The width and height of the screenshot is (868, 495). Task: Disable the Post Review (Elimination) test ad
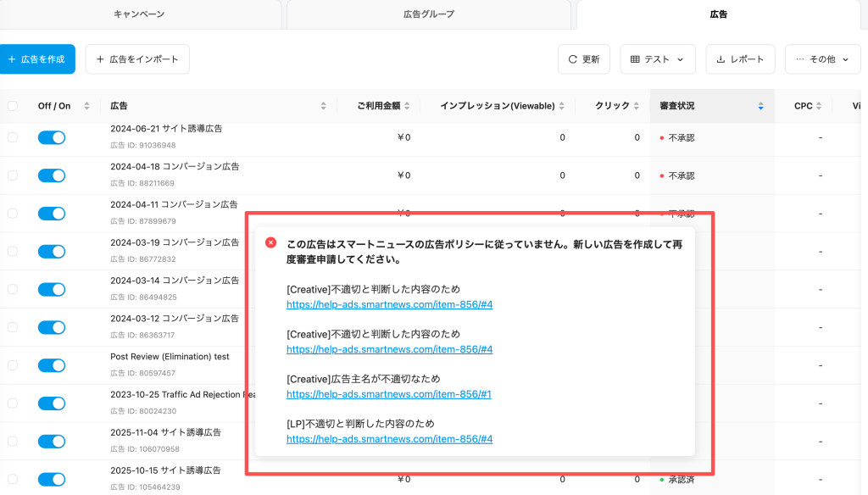(x=52, y=365)
